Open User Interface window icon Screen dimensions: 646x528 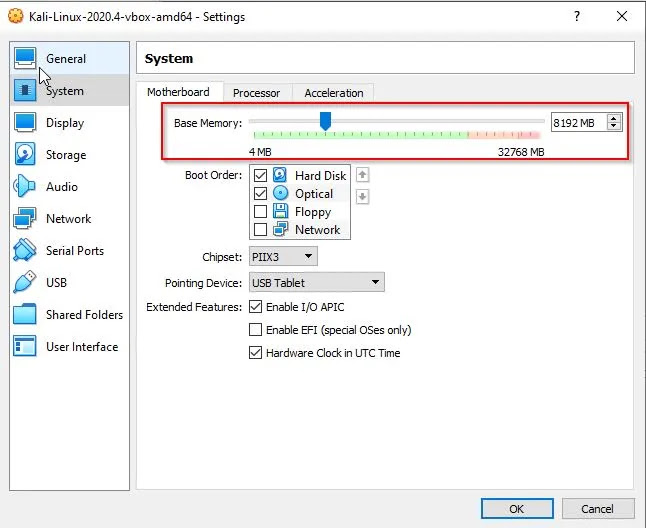click(24, 346)
